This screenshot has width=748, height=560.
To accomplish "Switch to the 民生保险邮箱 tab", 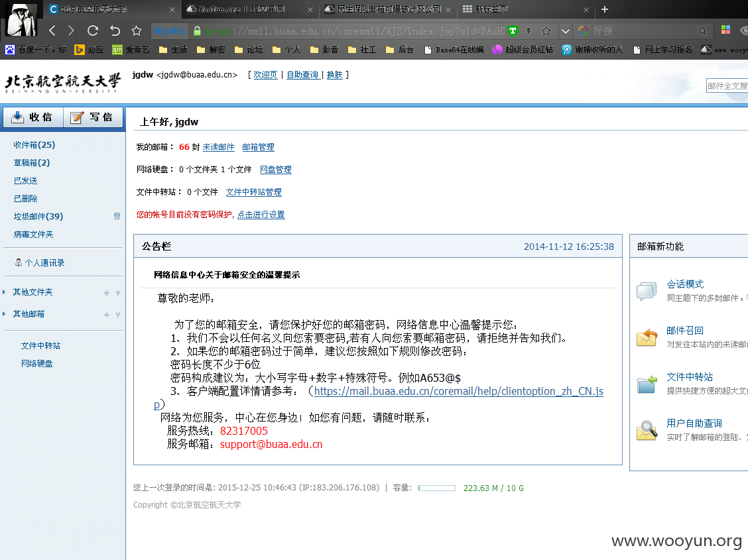I will pyautogui.click(x=389, y=9).
